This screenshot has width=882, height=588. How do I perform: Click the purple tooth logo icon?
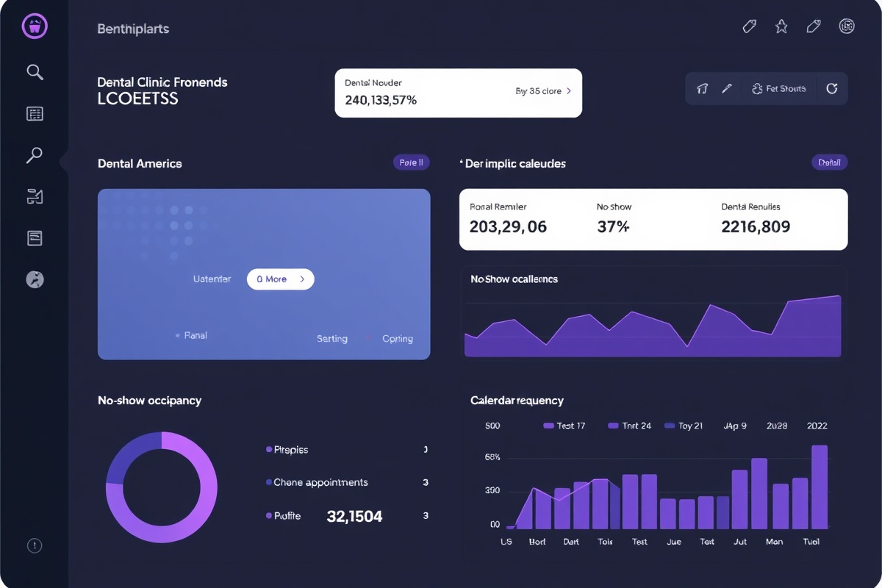[x=35, y=27]
